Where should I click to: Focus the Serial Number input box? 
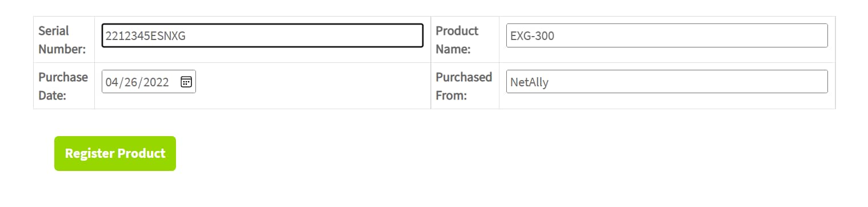[x=262, y=35]
